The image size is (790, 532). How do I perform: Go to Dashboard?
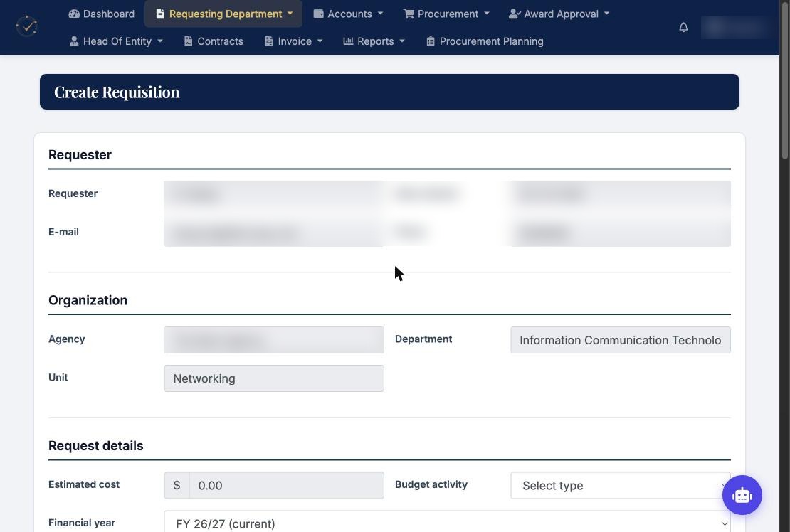pyautogui.click(x=102, y=14)
